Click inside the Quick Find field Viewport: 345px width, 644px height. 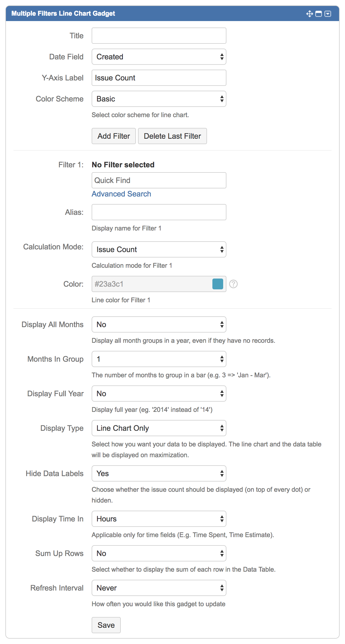pyautogui.click(x=158, y=180)
